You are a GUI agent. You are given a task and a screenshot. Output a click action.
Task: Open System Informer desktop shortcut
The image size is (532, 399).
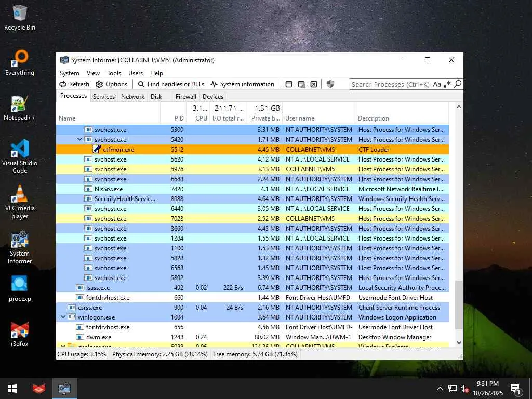(x=20, y=248)
